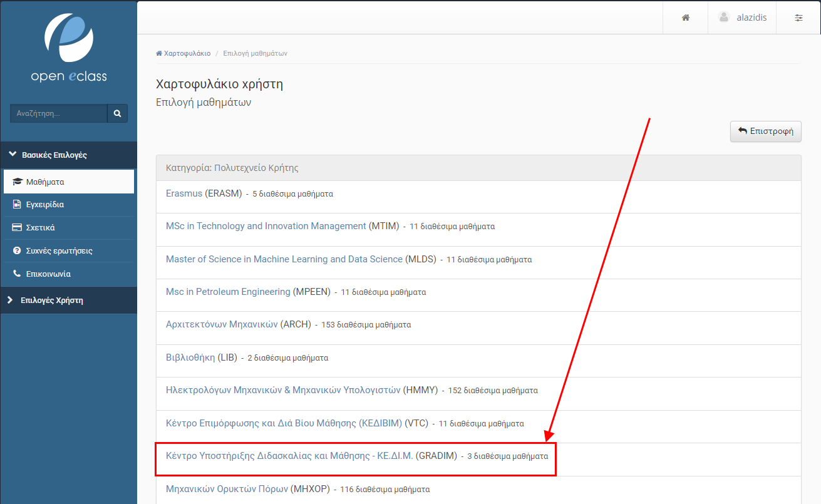This screenshot has width=821, height=504.
Task: Go to the Χαρτοφυλάκιο breadcrumb link
Action: pyautogui.click(x=183, y=53)
